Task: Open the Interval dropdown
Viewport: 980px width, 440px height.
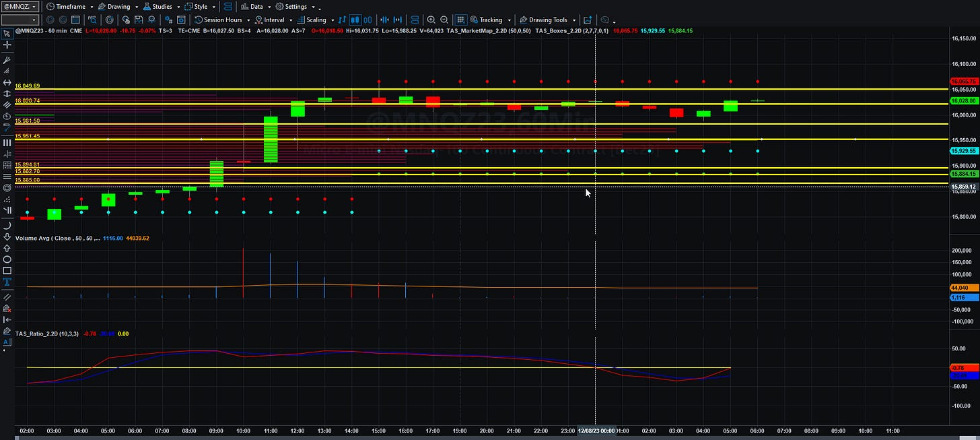Action: (274, 20)
